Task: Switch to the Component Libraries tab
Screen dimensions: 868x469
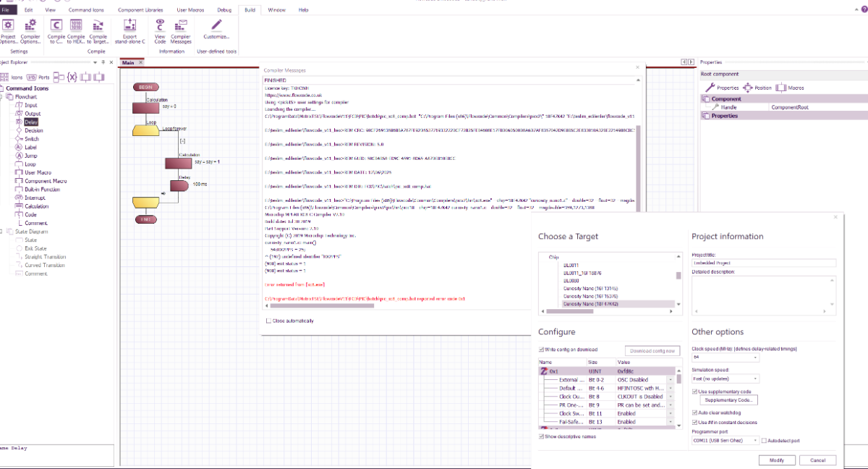Action: tap(141, 10)
